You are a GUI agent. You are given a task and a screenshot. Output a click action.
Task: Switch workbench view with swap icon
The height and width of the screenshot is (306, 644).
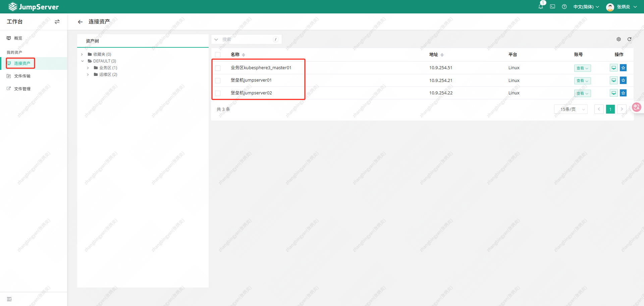[x=57, y=21]
